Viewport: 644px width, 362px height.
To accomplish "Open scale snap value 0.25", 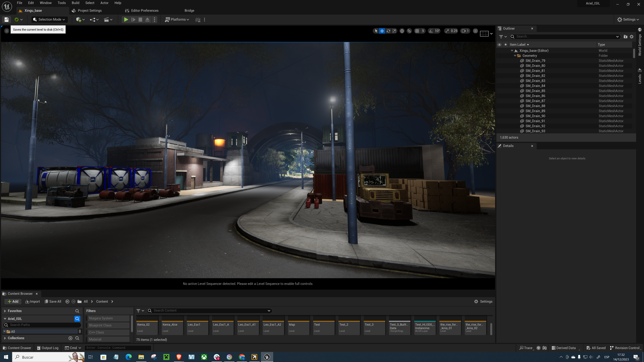I will tap(454, 31).
